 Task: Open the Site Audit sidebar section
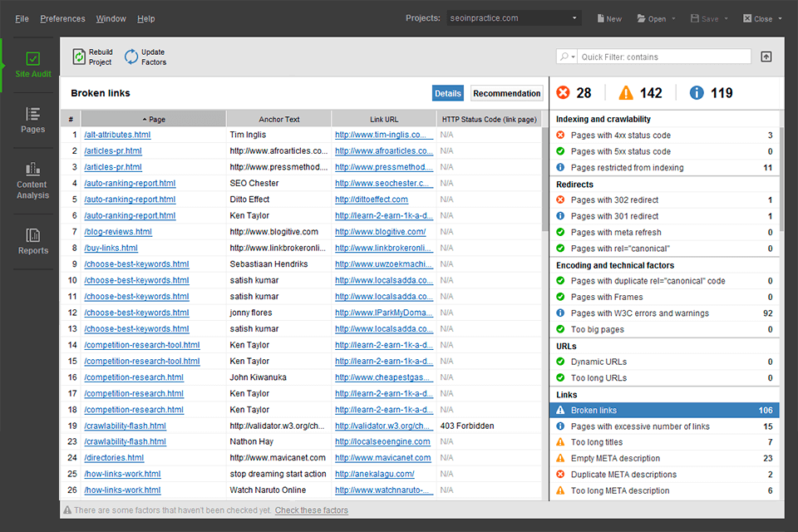(32, 65)
